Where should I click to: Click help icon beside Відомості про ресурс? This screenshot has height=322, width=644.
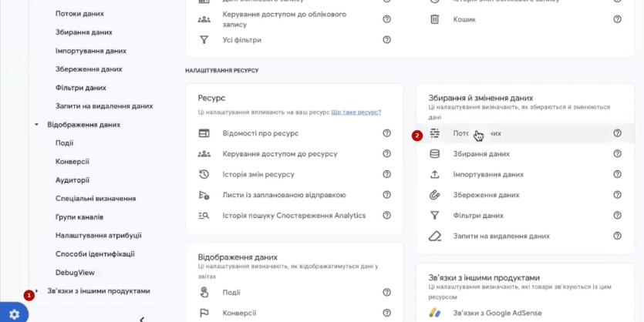pos(387,133)
